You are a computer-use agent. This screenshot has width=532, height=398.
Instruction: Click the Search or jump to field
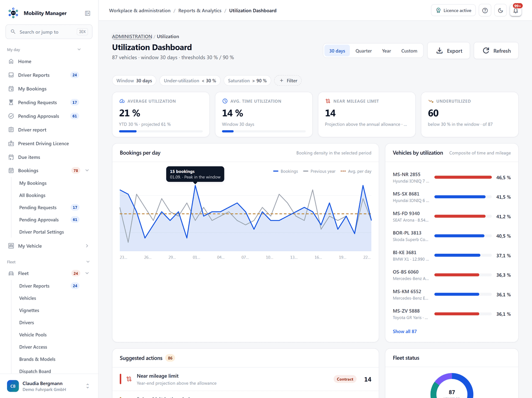click(49, 32)
